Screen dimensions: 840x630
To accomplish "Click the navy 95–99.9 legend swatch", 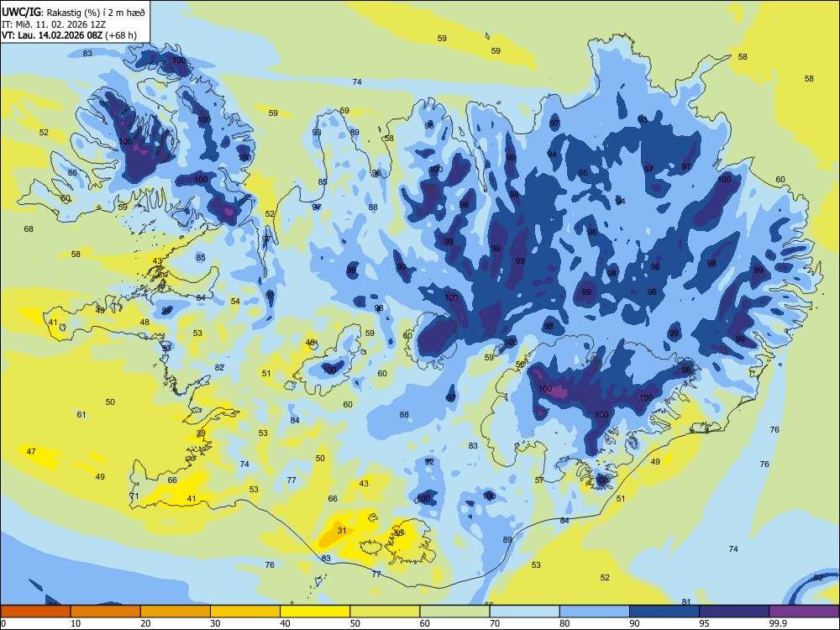I will pos(734,612).
